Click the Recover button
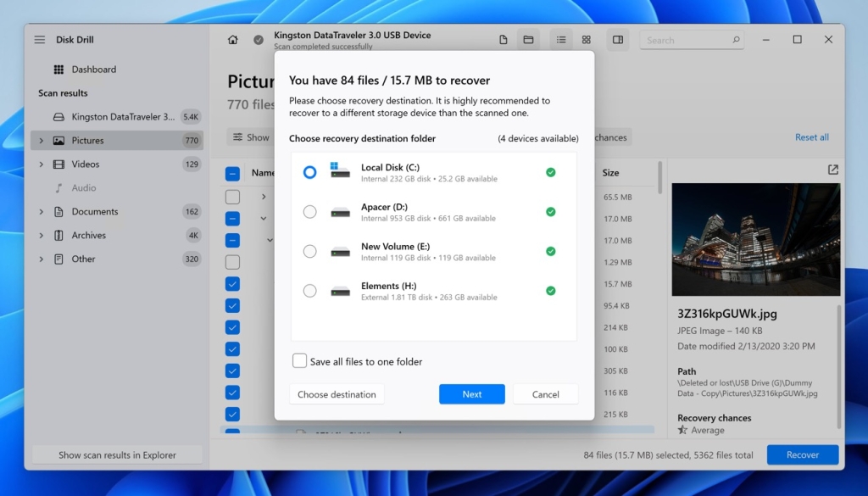The width and height of the screenshot is (868, 496). (x=803, y=455)
